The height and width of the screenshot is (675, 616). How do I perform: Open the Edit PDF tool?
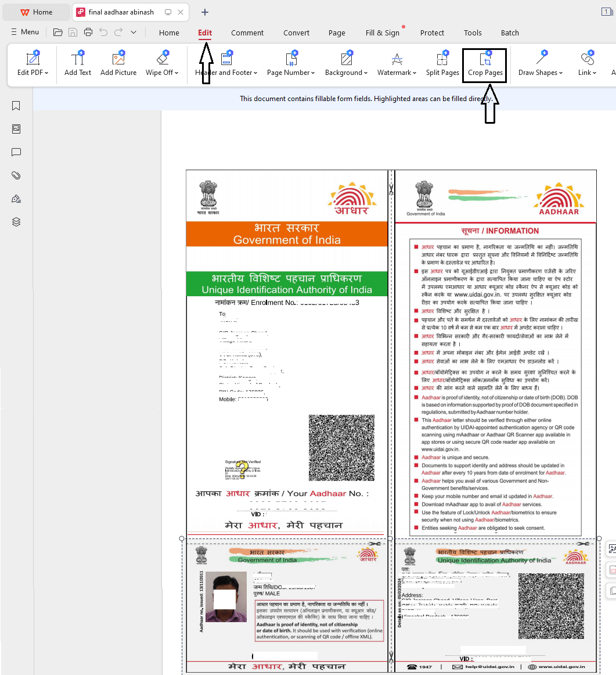(33, 64)
